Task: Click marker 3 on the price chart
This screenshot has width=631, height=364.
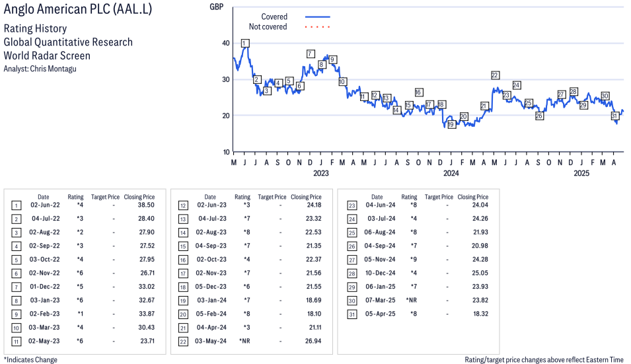Action: [266, 91]
